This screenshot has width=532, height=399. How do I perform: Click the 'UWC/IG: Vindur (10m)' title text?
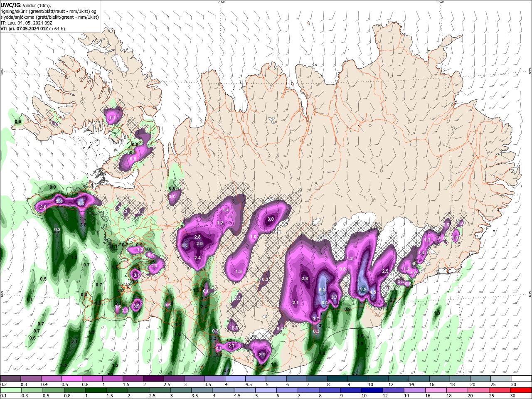click(x=25, y=5)
